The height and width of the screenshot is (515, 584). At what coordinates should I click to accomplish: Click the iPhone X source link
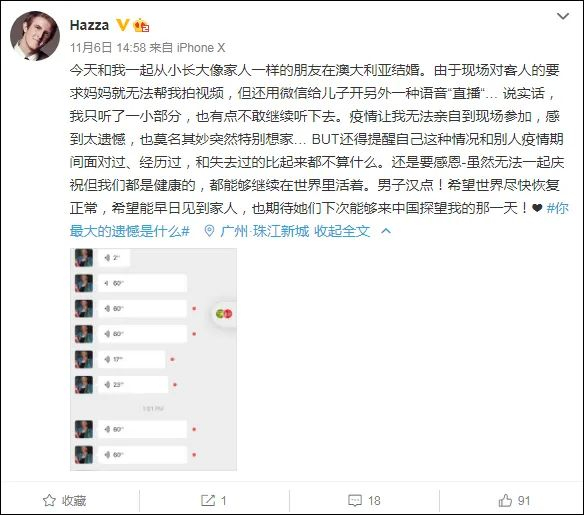point(201,48)
